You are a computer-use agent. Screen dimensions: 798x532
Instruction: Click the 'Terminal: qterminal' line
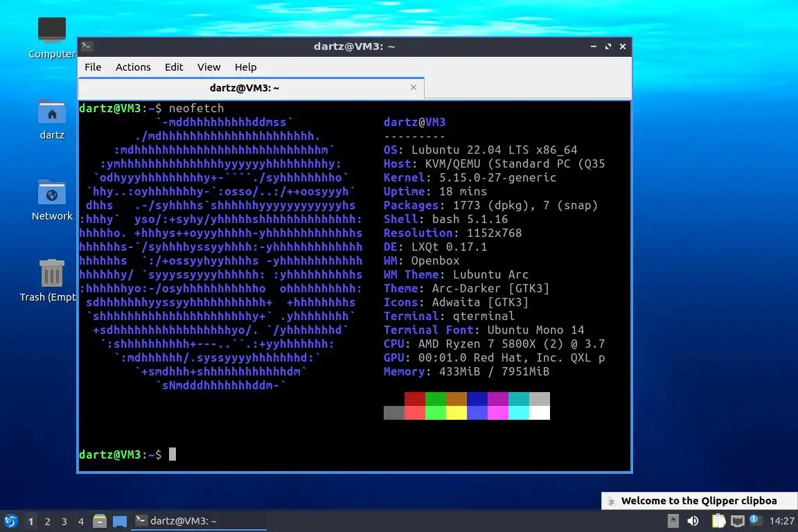pos(449,316)
